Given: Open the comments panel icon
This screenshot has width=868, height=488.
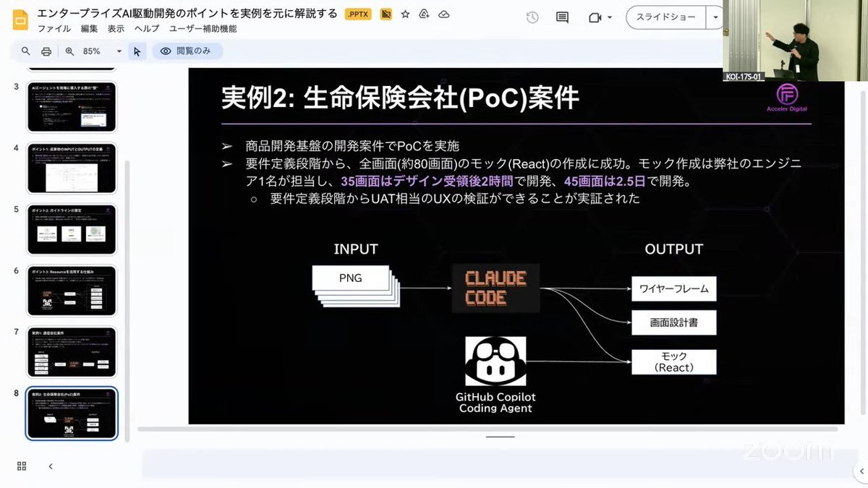Looking at the screenshot, I should click(562, 17).
